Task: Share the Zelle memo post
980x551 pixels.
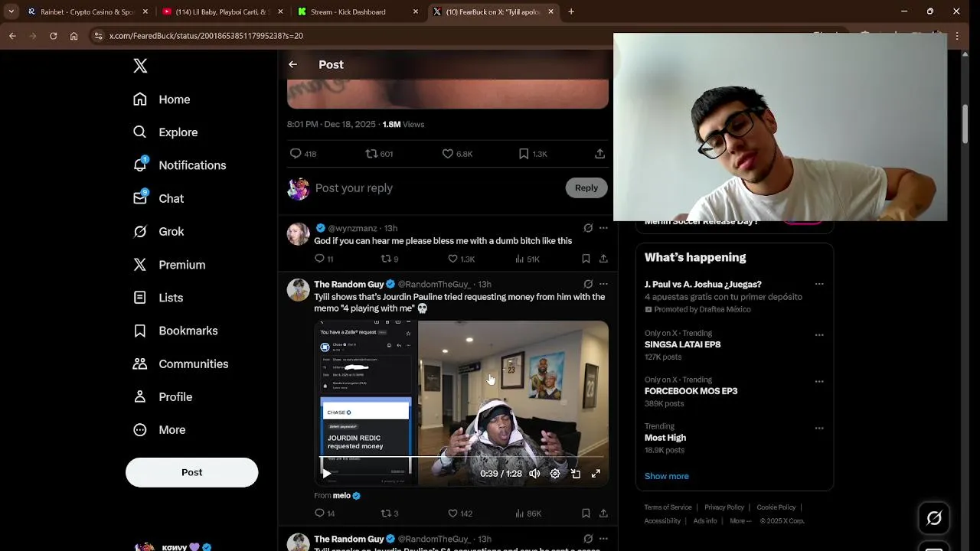Action: pyautogui.click(x=603, y=514)
